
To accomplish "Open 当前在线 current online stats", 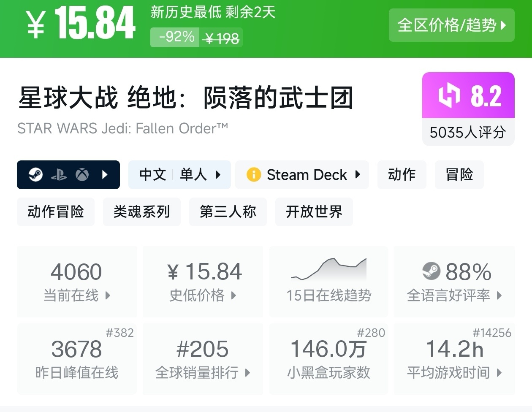I will point(77,282).
